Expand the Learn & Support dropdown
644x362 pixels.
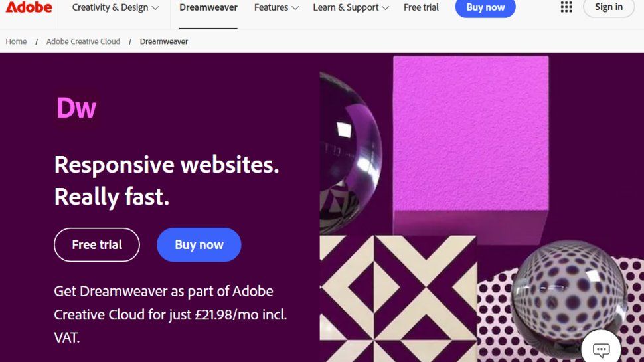pyautogui.click(x=351, y=8)
